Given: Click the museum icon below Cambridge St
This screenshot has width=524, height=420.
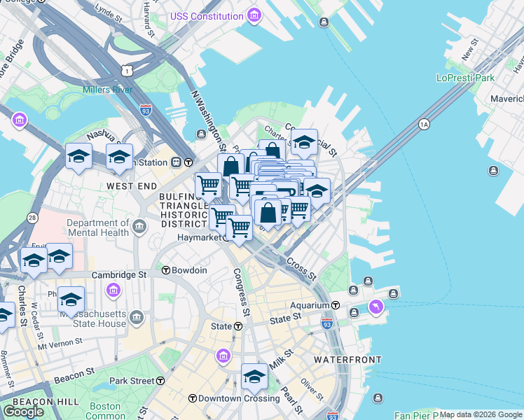Looking at the screenshot, I should coord(113,290).
